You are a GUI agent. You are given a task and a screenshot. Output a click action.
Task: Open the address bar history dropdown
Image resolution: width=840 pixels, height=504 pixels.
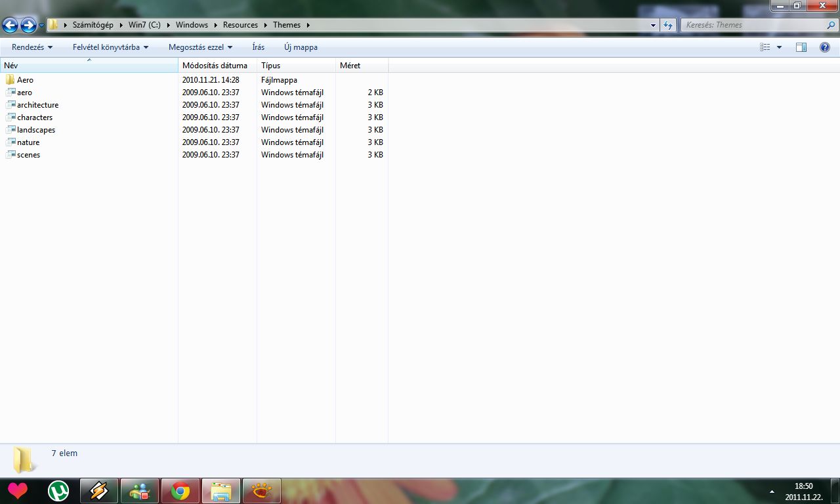point(653,25)
